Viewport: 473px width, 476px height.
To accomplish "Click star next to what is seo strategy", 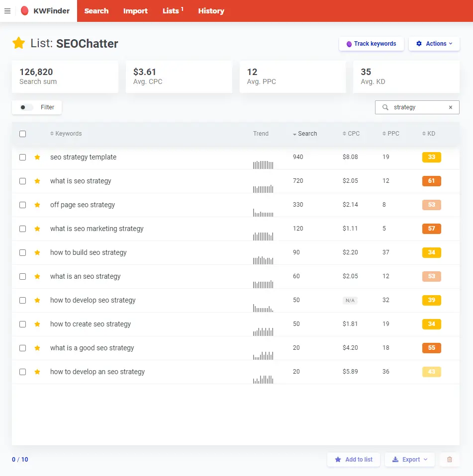I will coord(37,181).
